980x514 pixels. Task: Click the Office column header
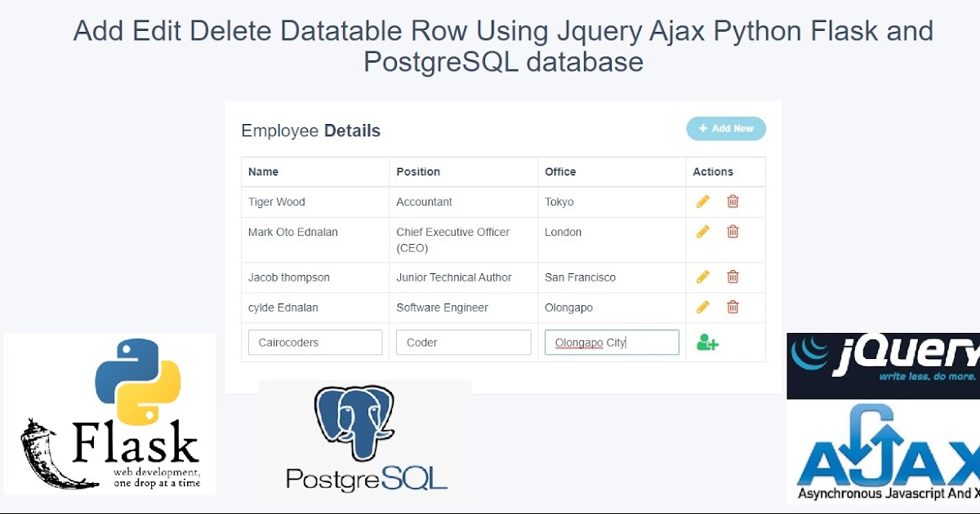click(612, 172)
